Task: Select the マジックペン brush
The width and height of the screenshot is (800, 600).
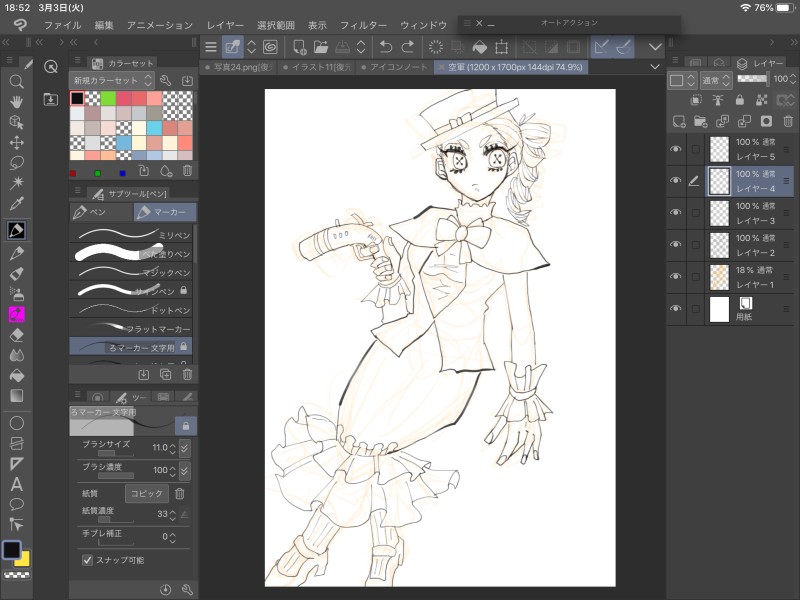Action: click(131, 272)
